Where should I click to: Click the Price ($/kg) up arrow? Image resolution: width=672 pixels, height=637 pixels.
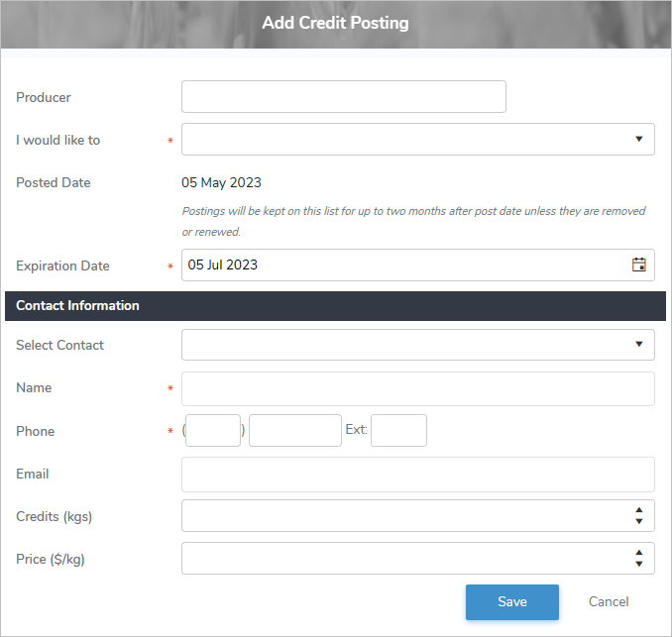coord(638,553)
